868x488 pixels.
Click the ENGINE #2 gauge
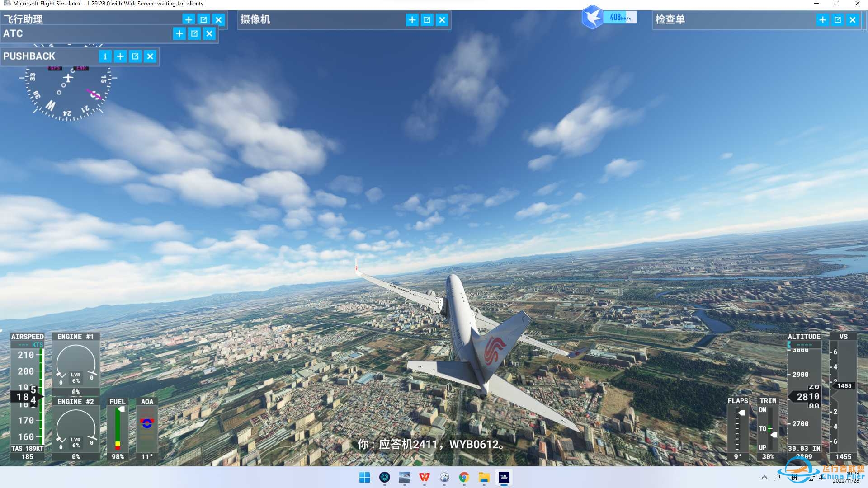tap(75, 429)
